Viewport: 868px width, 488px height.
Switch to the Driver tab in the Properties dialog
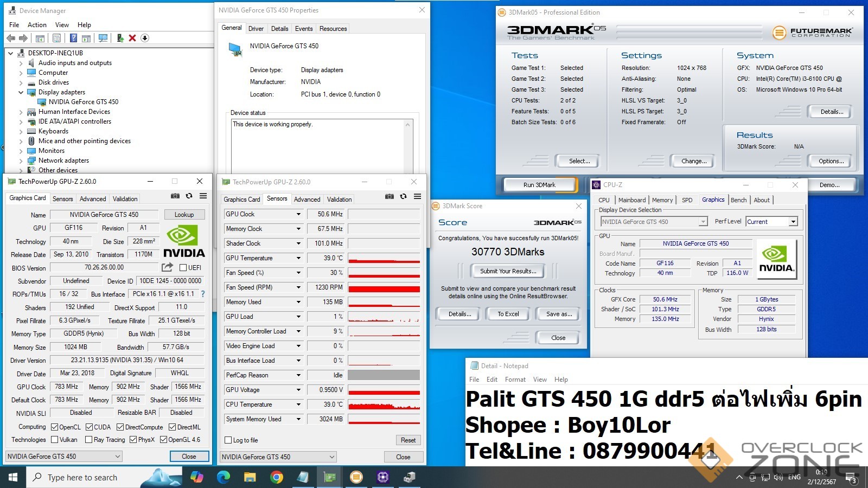click(x=256, y=29)
